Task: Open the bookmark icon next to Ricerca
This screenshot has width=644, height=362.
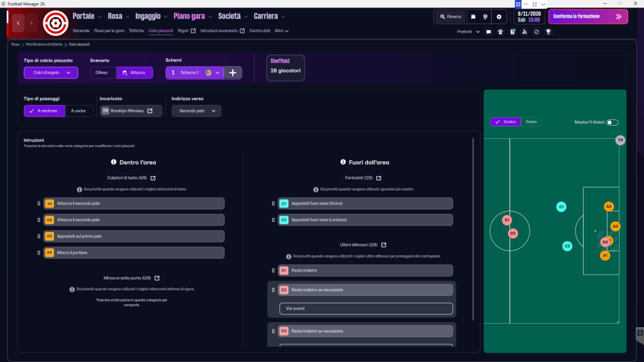Action: coord(474,17)
